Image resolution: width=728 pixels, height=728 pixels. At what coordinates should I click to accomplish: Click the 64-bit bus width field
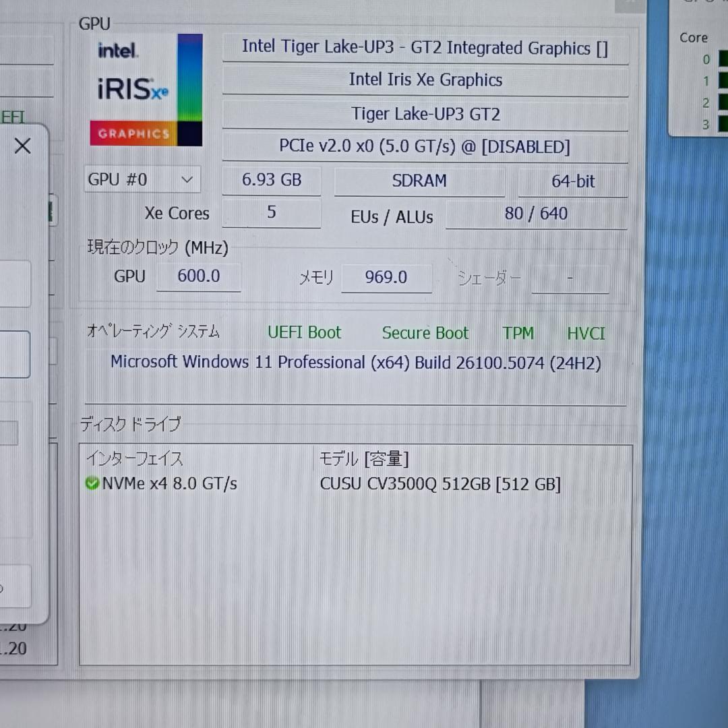pyautogui.click(x=573, y=181)
